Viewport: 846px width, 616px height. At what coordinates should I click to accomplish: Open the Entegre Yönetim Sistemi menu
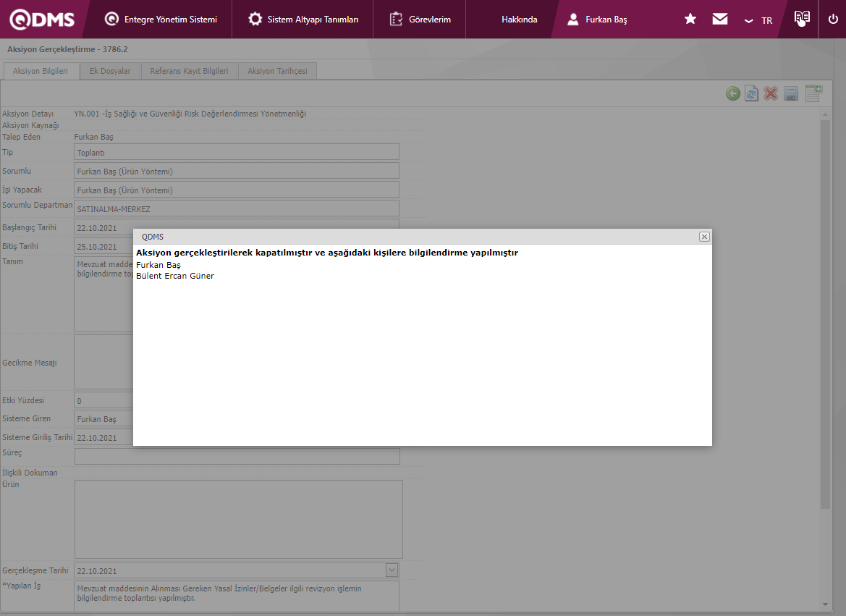(161, 20)
